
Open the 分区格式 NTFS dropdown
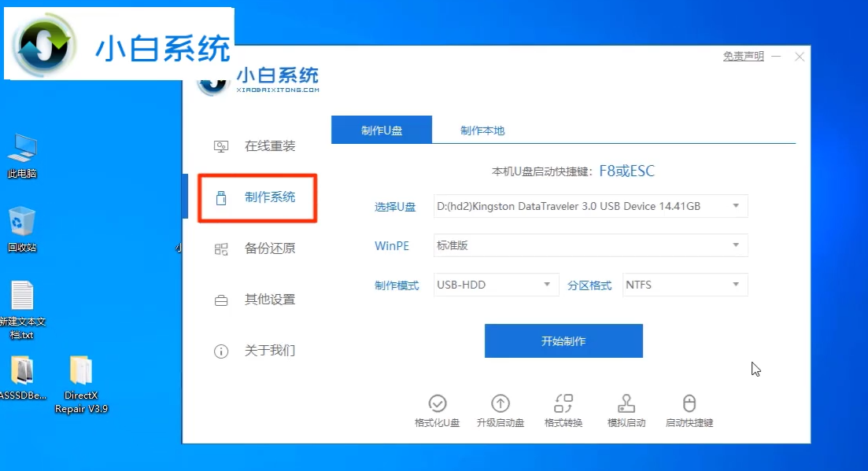pyautogui.click(x=685, y=285)
